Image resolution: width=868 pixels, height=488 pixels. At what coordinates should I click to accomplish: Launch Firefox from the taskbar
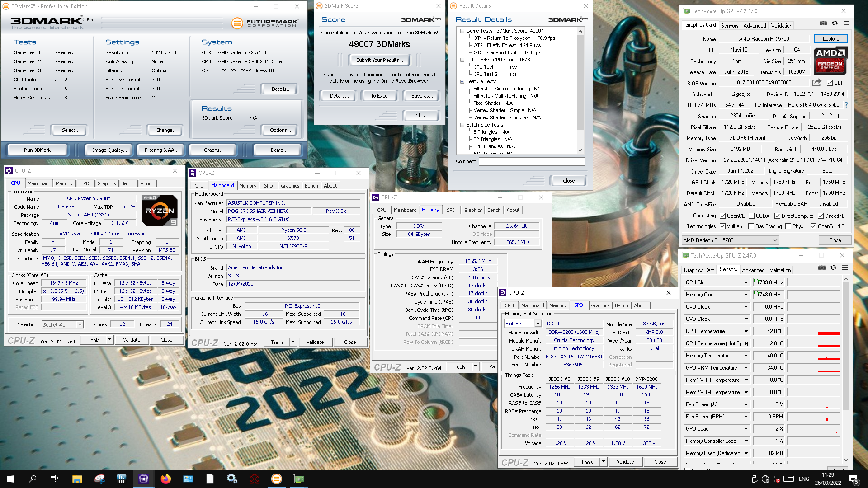[x=166, y=479]
